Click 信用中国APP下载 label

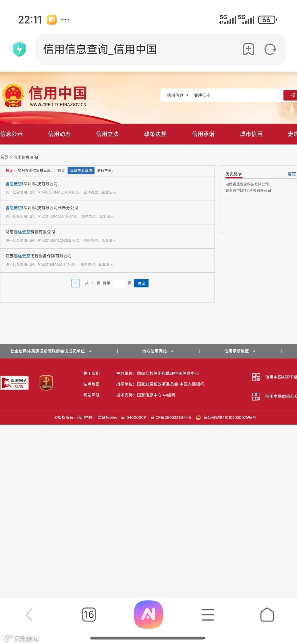coord(281,377)
